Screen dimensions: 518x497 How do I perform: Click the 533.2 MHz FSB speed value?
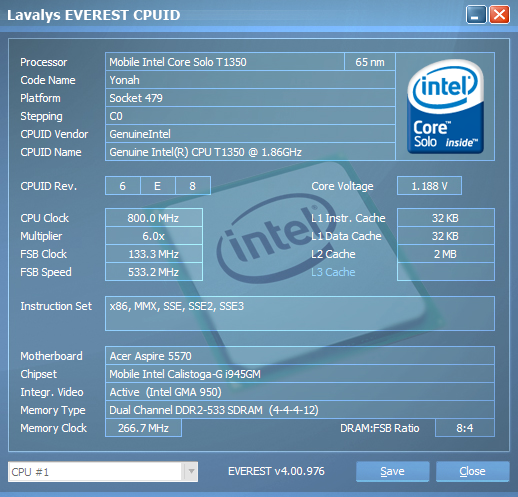pos(154,272)
